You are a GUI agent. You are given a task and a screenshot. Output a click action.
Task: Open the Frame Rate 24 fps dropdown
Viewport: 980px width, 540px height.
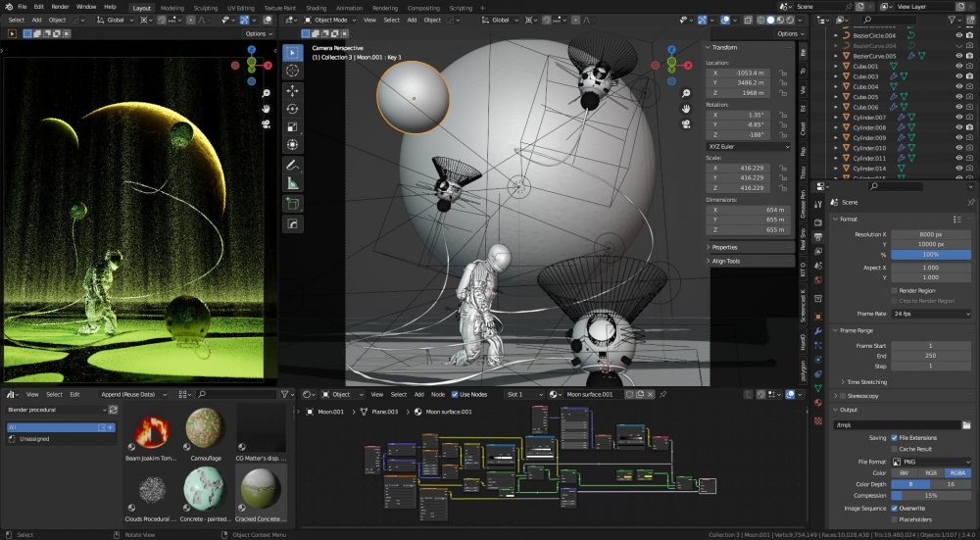pos(931,314)
